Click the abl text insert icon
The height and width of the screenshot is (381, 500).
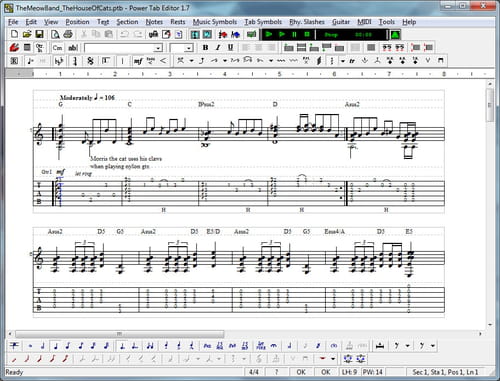73,48
